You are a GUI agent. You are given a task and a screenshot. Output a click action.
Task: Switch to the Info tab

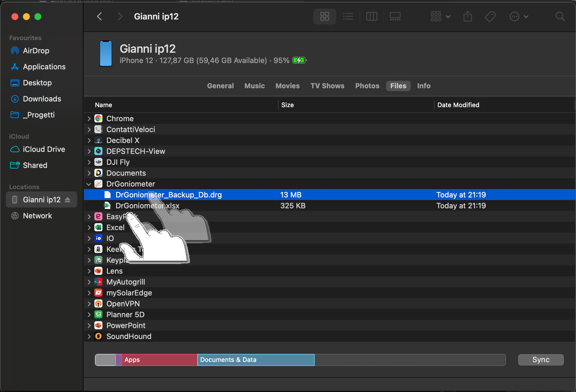(x=423, y=86)
